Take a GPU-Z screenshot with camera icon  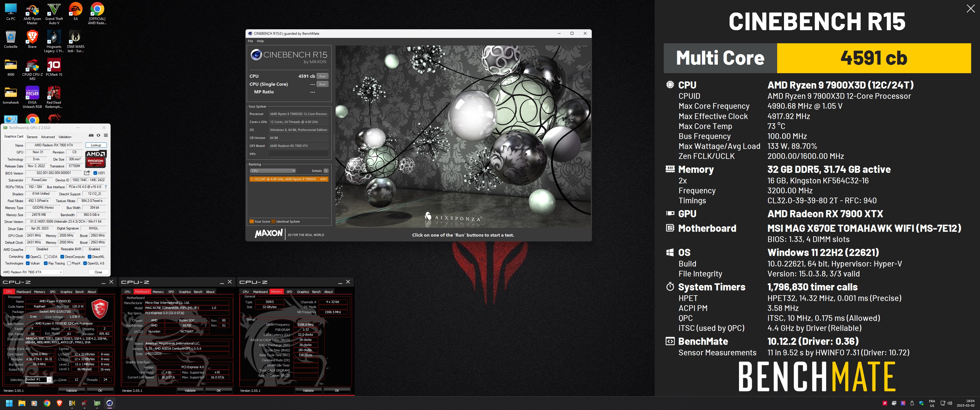point(91,136)
